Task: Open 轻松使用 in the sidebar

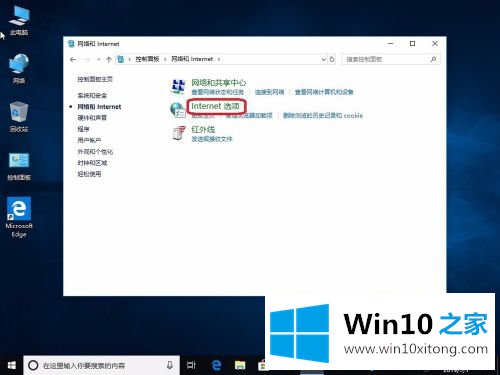Action: point(89,174)
